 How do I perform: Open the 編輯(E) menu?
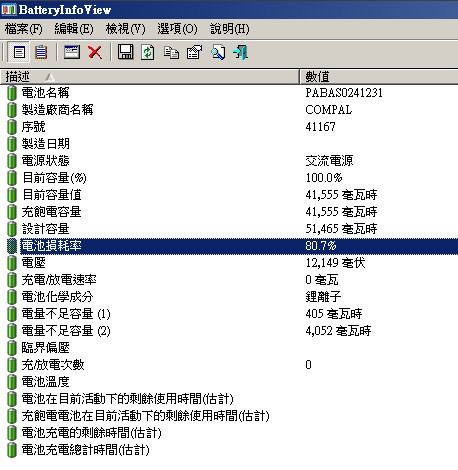coord(74,29)
